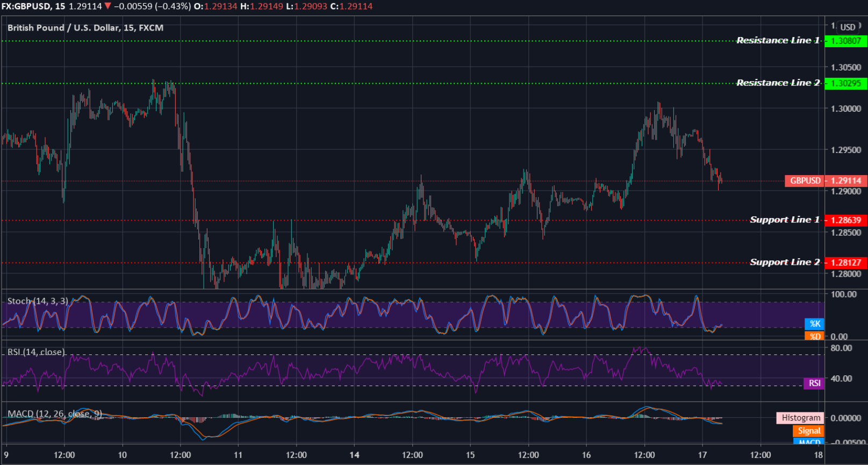Click the 0.00000 MACD scale label
This screenshot has width=868, height=465.
(x=846, y=418)
